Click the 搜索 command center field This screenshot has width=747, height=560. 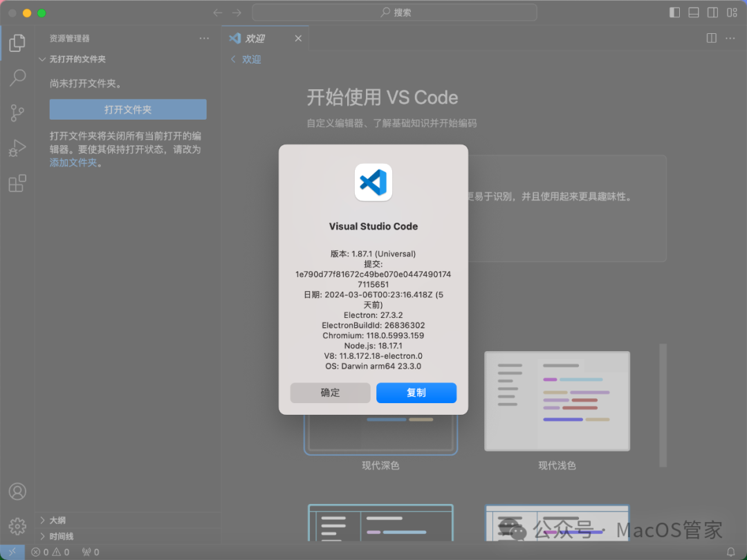(x=394, y=12)
